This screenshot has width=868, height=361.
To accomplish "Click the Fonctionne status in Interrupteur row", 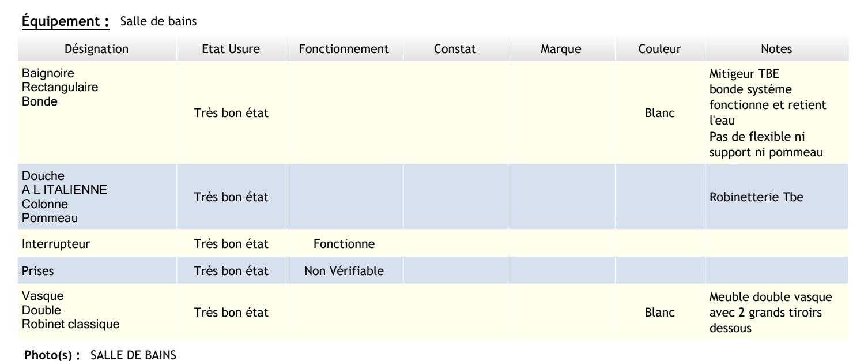I will (344, 244).
